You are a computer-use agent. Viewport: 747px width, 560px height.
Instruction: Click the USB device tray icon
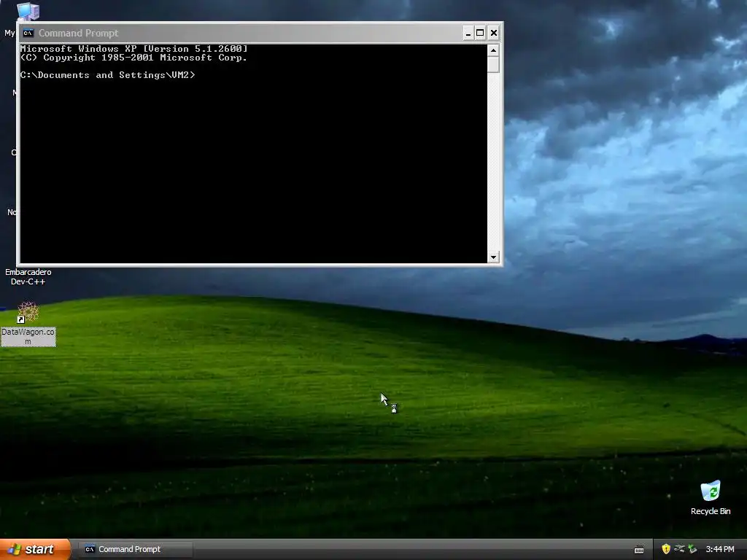679,549
